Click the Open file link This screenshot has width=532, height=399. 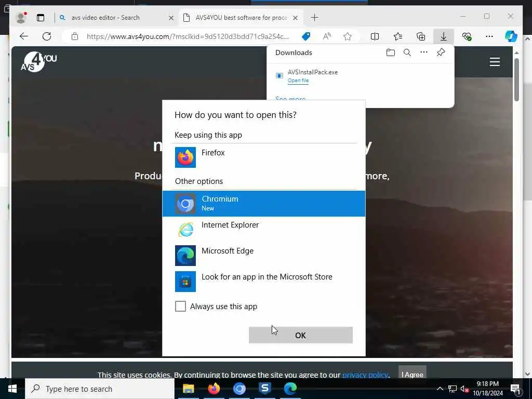coord(298,81)
